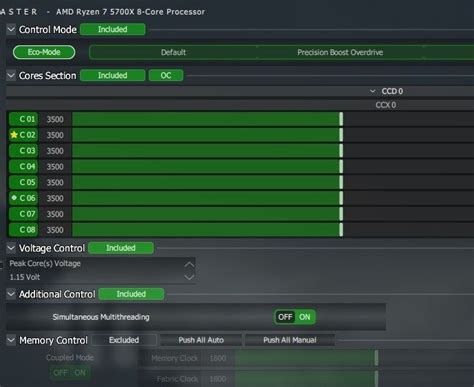Switch to Default control mode

173,52
